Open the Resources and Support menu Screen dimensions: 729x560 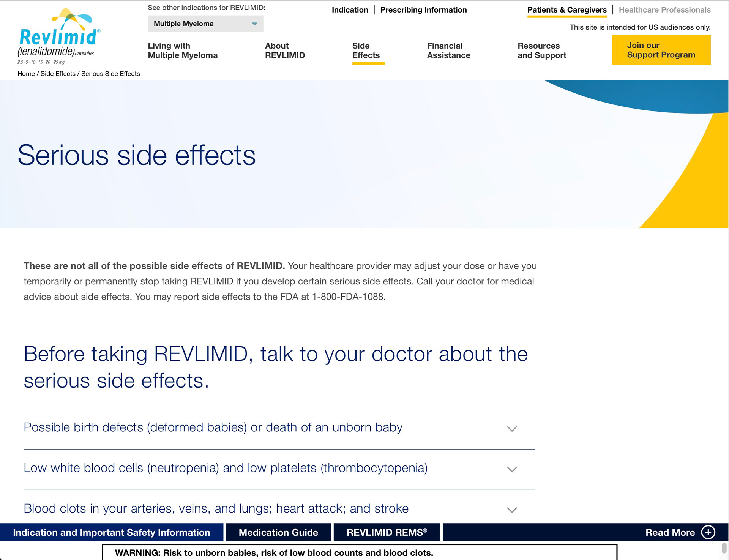pos(542,50)
